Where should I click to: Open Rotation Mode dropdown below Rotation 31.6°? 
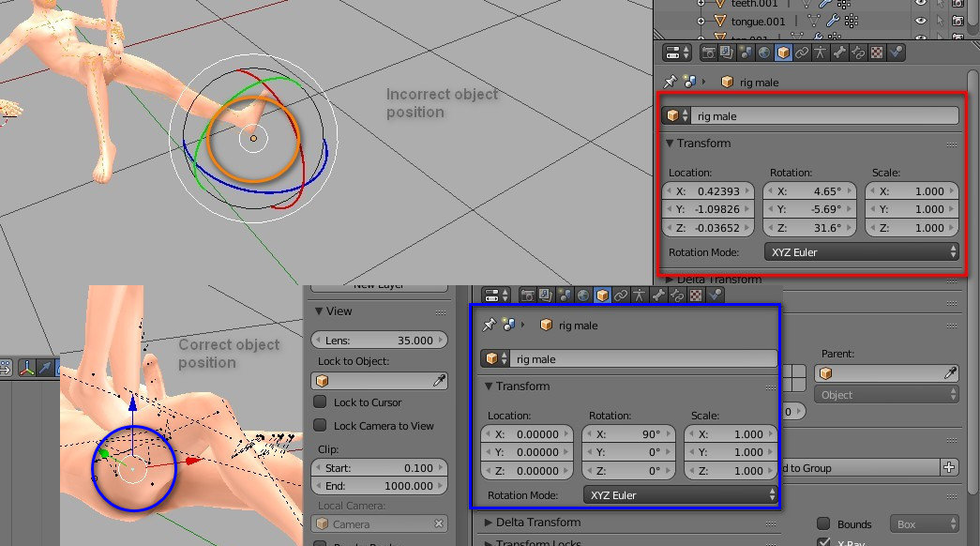[861, 252]
